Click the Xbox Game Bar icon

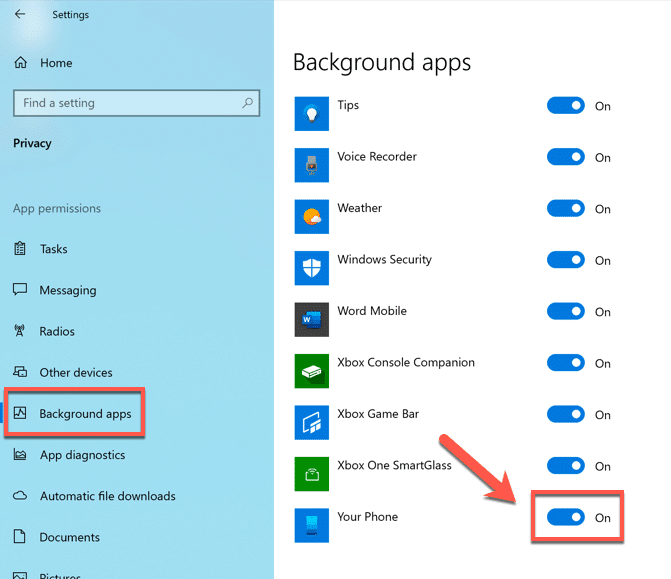312,422
